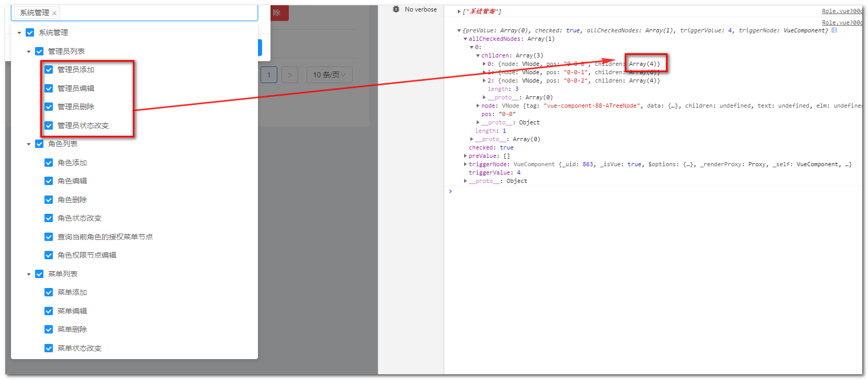Remove the 系统管理 tag via its x icon

tap(54, 13)
